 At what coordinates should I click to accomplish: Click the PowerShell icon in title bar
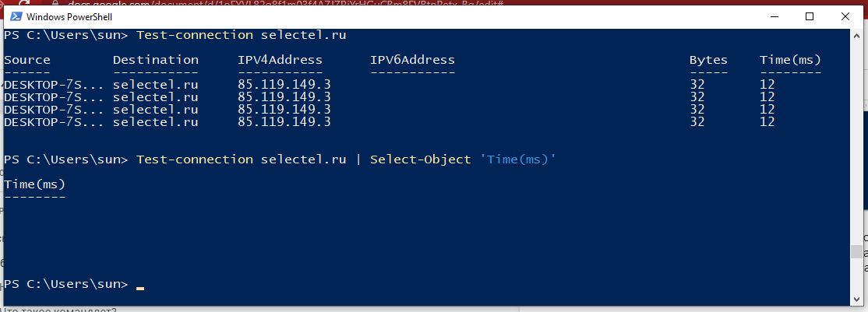point(13,16)
